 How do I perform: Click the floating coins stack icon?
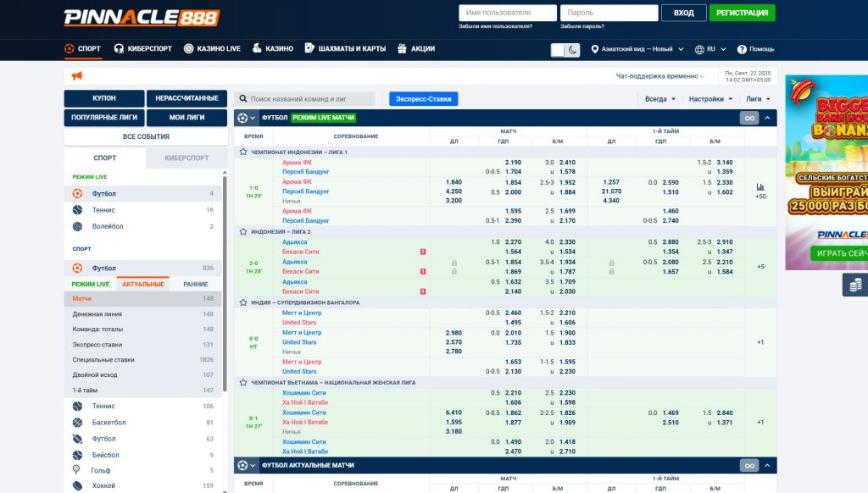[854, 285]
